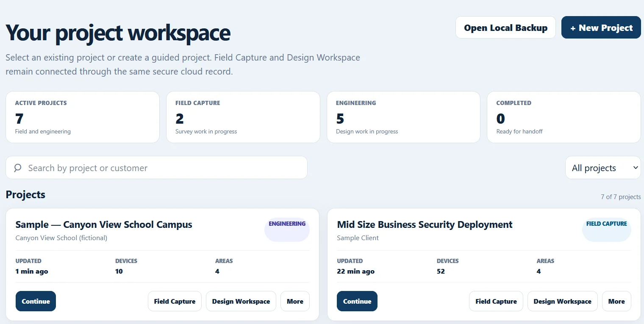This screenshot has width=644, height=324.
Task: Open More options for Mid Size Business Security
Action: coord(616,301)
